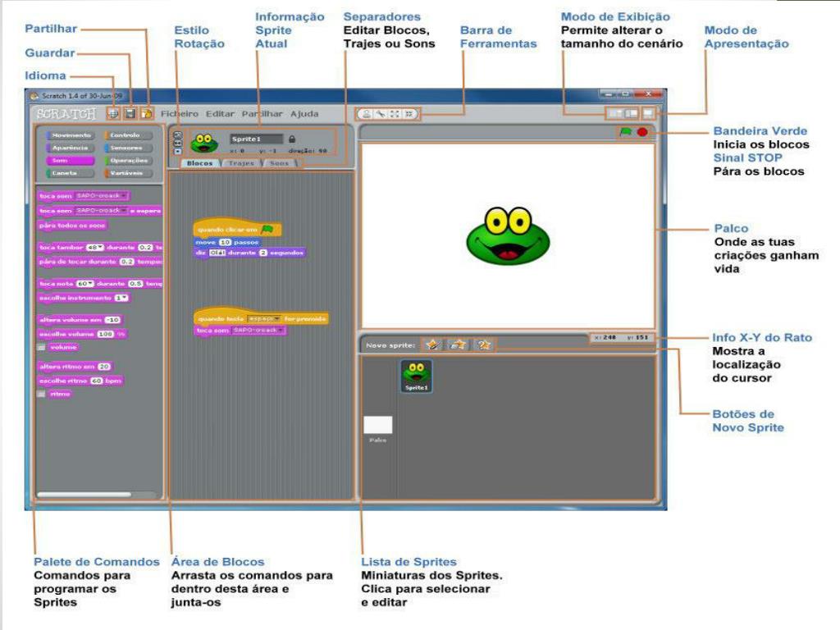The image size is (840, 630).
Task: Open SAPO-croack dropdown in scripts area block
Action: pos(258,331)
